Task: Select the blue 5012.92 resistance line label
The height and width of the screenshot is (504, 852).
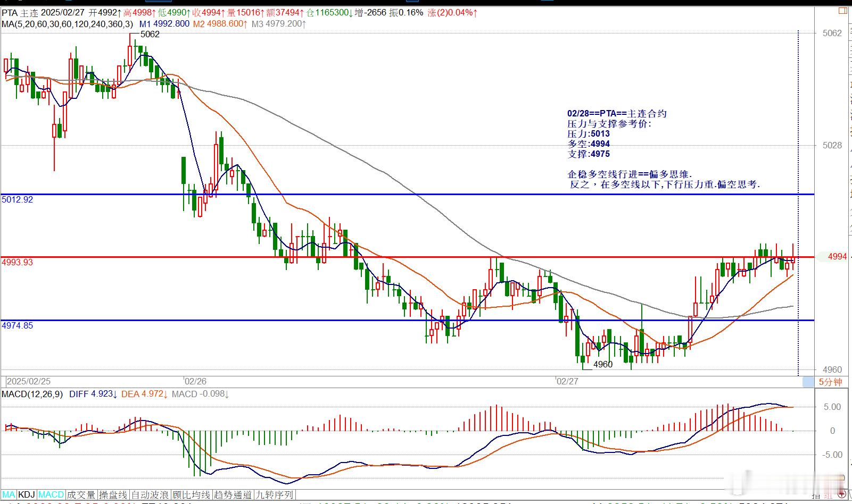Action: coord(18,200)
